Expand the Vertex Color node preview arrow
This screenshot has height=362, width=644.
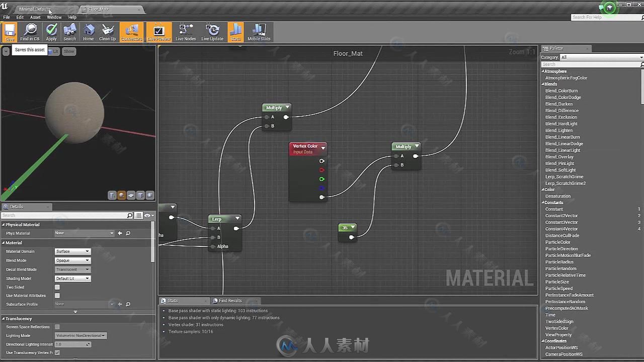click(x=323, y=148)
